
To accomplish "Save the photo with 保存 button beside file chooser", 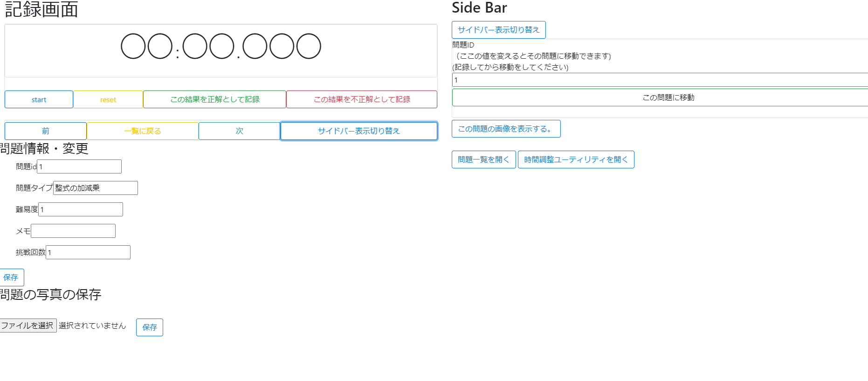I will (150, 327).
